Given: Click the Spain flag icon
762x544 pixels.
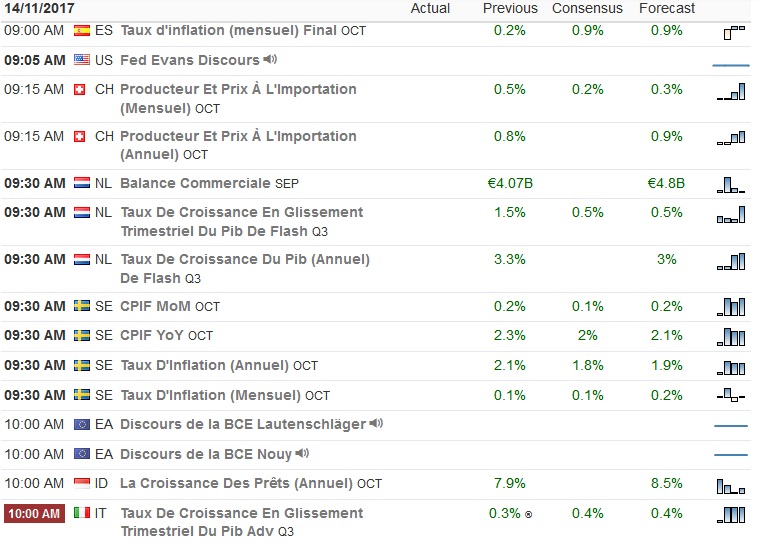Looking at the screenshot, I should coord(81,31).
